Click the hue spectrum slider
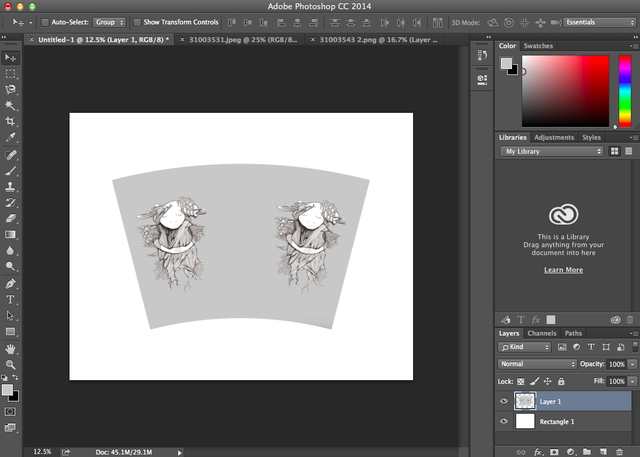This screenshot has width=640, height=457. (x=625, y=91)
